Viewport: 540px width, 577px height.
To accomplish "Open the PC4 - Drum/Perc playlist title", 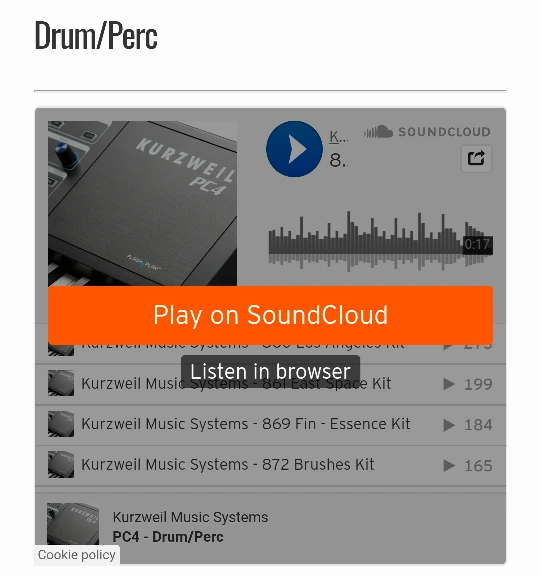I will click(x=168, y=537).
